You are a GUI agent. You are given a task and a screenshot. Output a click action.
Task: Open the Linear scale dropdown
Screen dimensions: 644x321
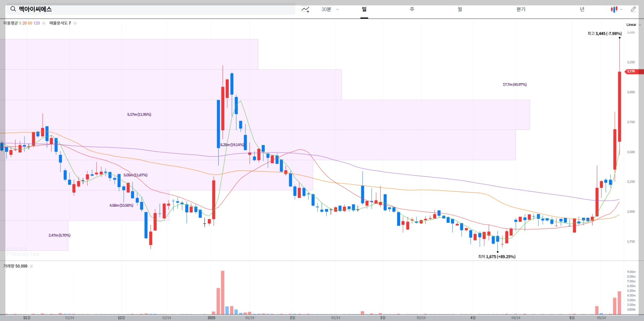(634, 24)
